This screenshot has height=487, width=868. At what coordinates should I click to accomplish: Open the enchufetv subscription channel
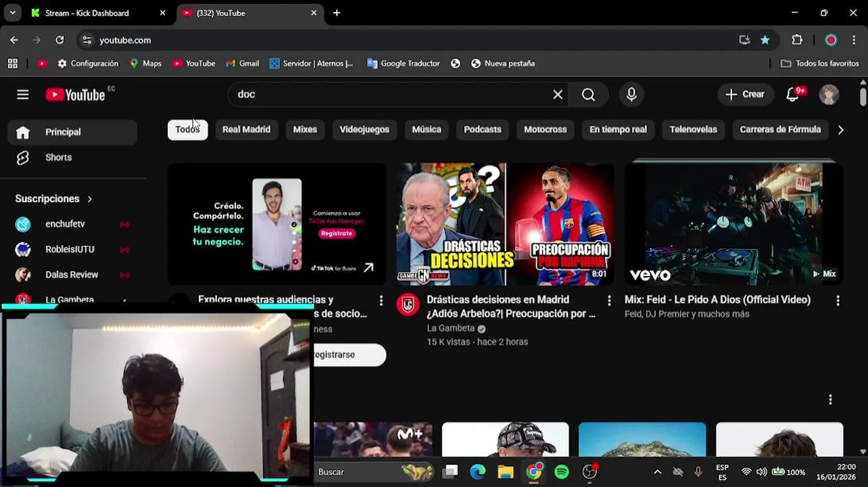pyautogui.click(x=72, y=224)
